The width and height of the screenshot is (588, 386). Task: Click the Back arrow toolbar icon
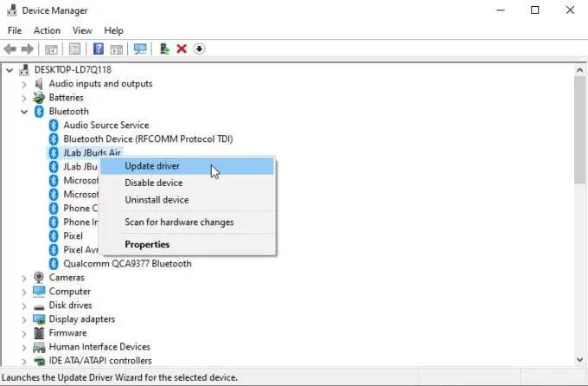coord(10,48)
